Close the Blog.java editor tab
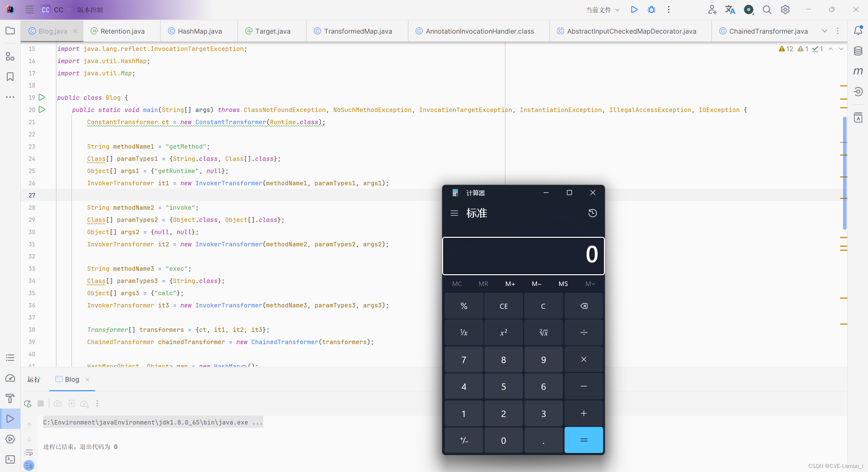The width and height of the screenshot is (868, 472). [x=75, y=31]
